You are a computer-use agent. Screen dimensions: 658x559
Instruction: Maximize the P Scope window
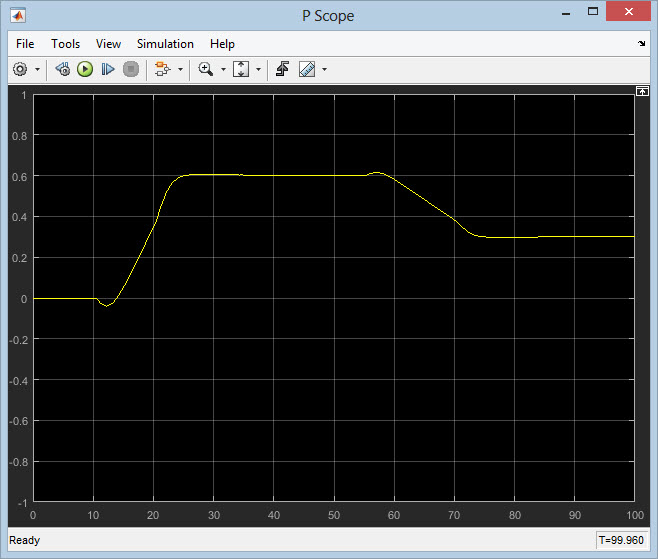(x=593, y=12)
